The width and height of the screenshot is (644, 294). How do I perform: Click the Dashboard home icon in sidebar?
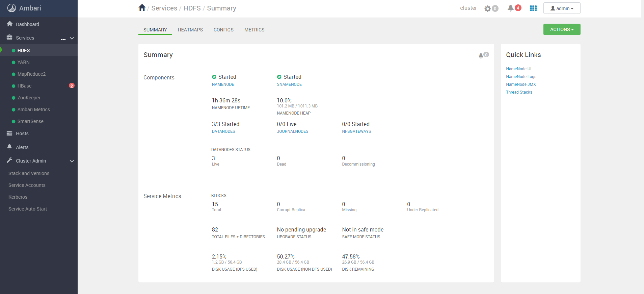coord(9,24)
